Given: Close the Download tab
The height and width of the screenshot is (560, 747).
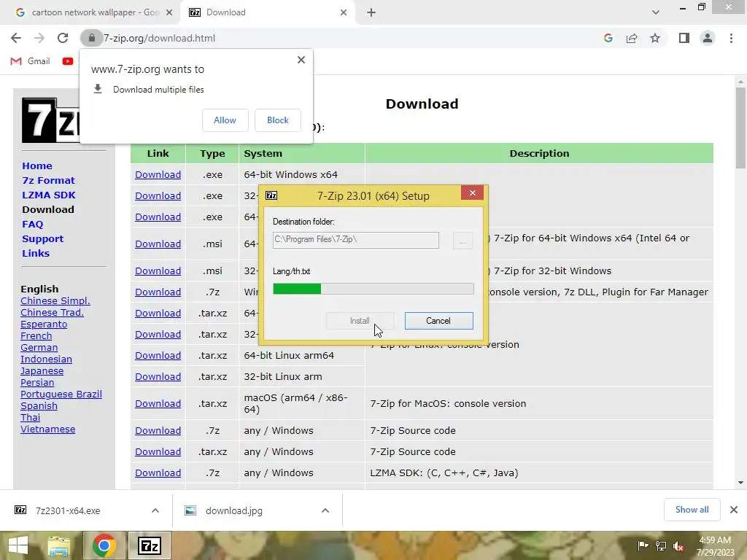Looking at the screenshot, I should 344,12.
